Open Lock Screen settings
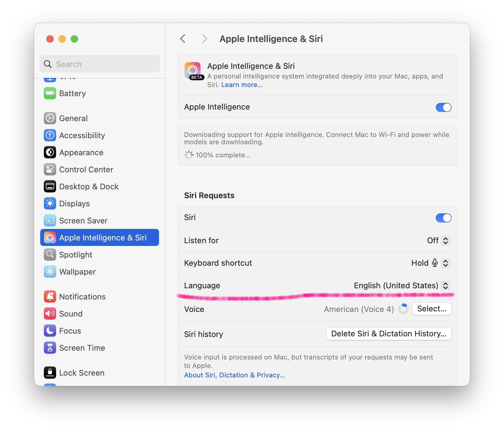504x431 pixels. click(100, 373)
